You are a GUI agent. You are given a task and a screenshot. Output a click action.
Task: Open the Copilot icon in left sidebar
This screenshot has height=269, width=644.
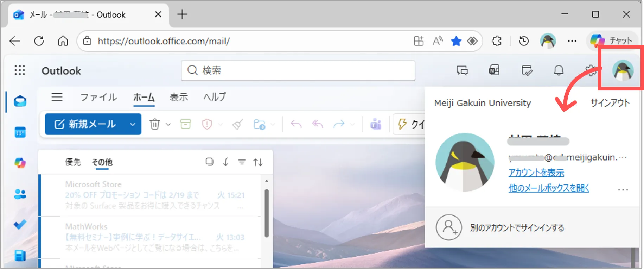[x=20, y=163]
